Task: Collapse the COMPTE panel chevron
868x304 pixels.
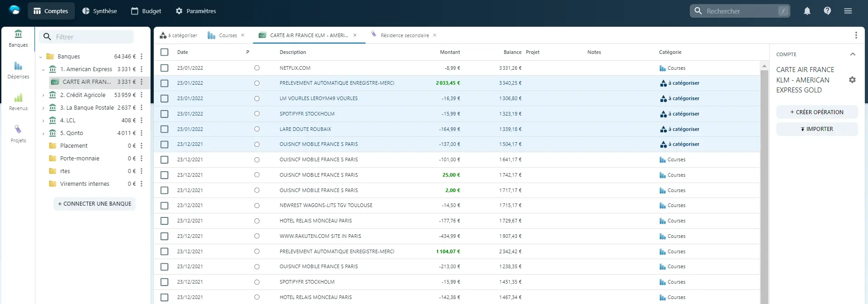Action: click(x=853, y=54)
